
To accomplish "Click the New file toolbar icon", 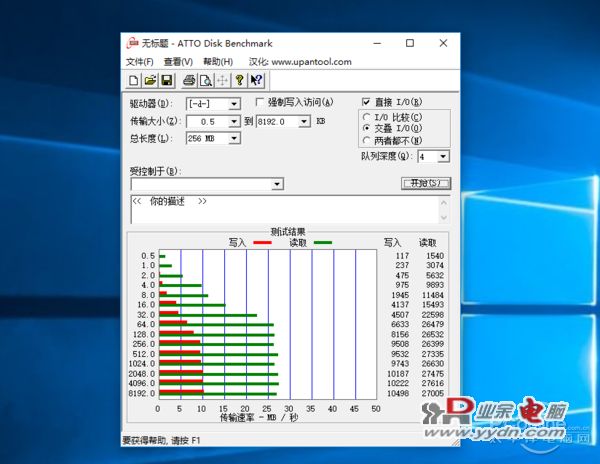I will click(x=134, y=80).
